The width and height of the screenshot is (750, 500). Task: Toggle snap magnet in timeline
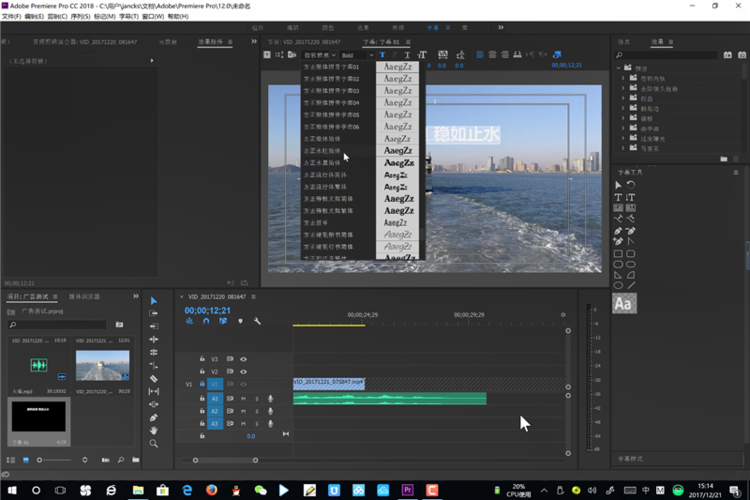pyautogui.click(x=206, y=321)
